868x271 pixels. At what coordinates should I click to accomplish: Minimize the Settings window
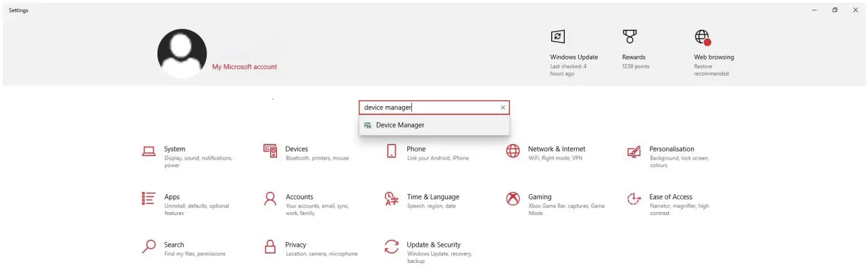point(813,10)
